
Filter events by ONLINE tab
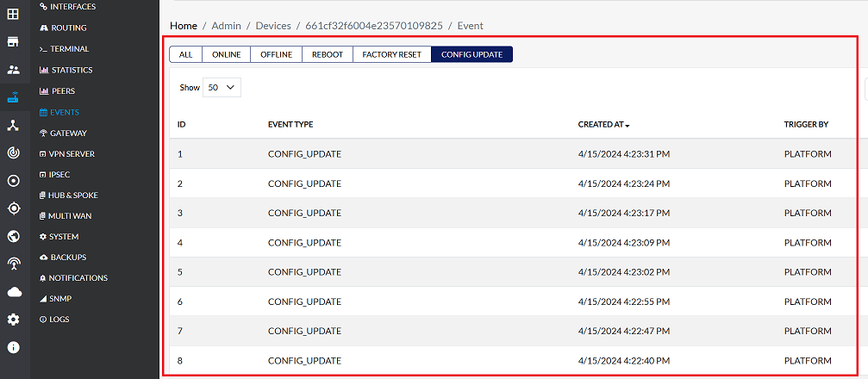[x=227, y=54]
